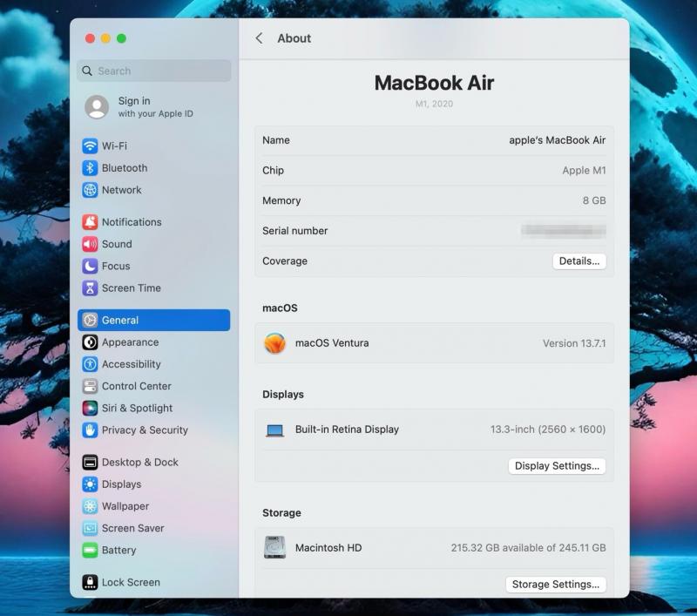Screen dimensions: 697x616
Task: Open Siri & Spotlight label
Action: pos(137,408)
